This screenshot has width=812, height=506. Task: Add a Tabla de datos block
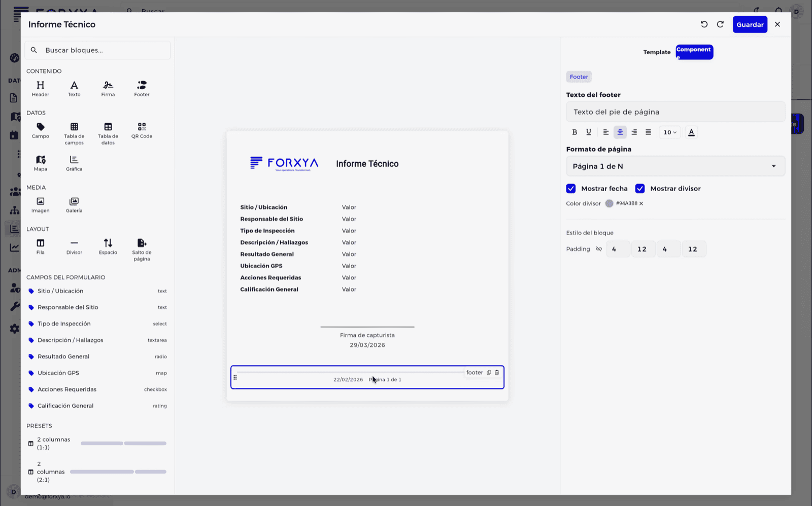[108, 134]
